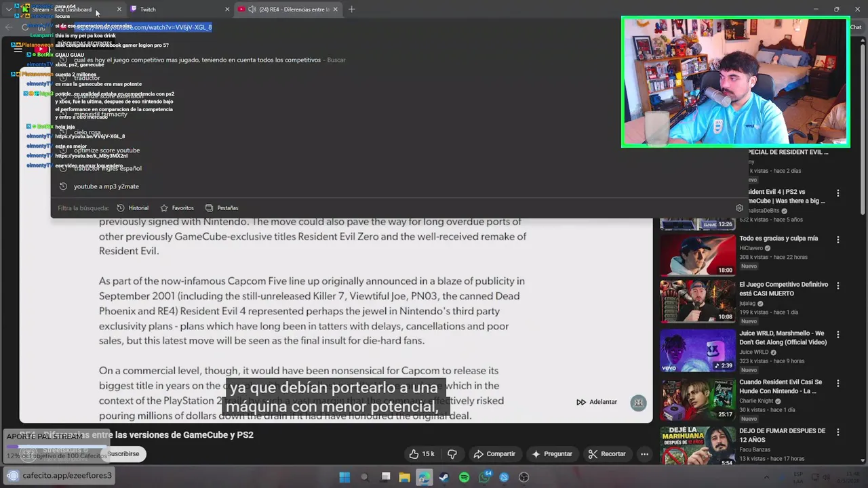Expand the tab list chevron

tap(8, 9)
